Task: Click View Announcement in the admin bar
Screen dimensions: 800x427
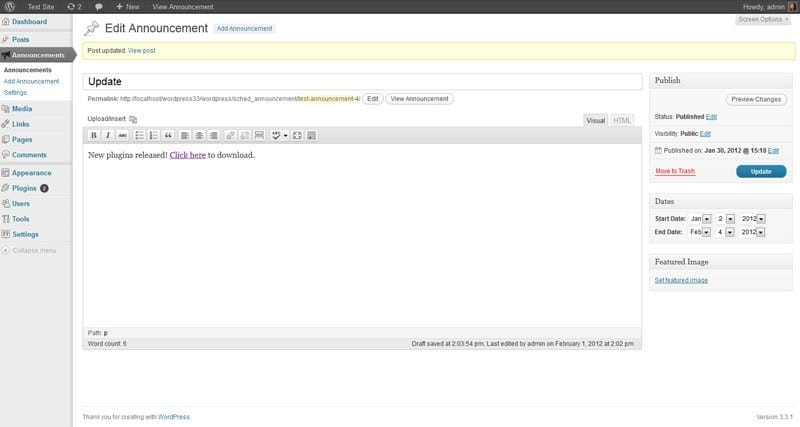Action: (183, 7)
